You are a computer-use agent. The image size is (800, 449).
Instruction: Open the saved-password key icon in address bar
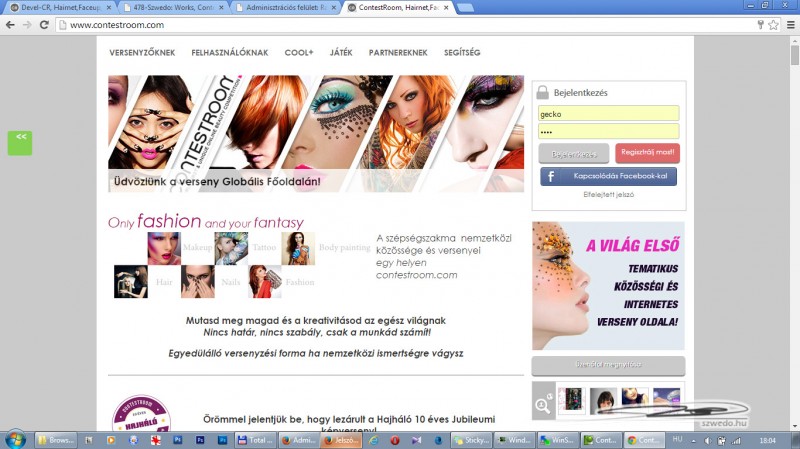(x=761, y=24)
